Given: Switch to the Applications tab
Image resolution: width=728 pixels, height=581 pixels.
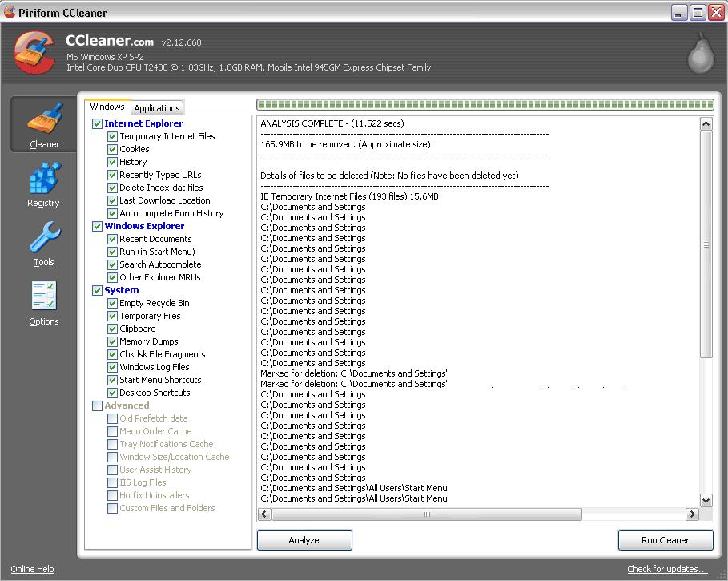Looking at the screenshot, I should click(157, 108).
